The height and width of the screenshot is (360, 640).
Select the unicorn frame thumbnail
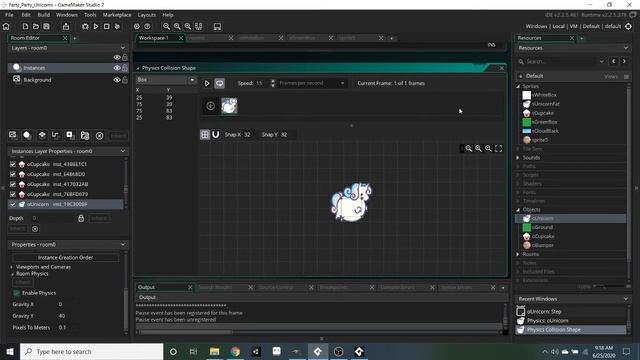[x=229, y=106]
